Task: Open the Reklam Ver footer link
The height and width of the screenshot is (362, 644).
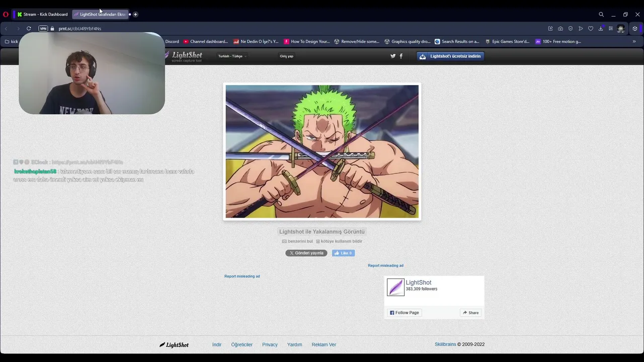Action: pos(324,344)
